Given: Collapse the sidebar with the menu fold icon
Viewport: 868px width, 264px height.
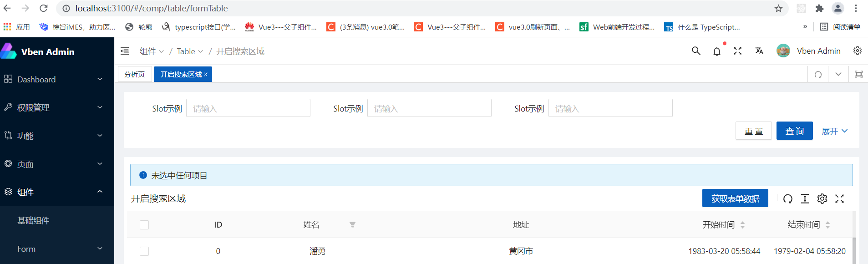Looking at the screenshot, I should (x=125, y=51).
